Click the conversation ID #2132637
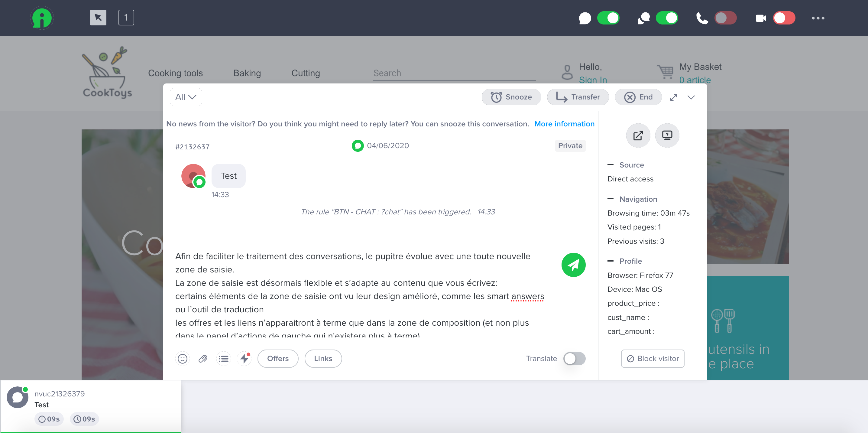 pos(193,147)
